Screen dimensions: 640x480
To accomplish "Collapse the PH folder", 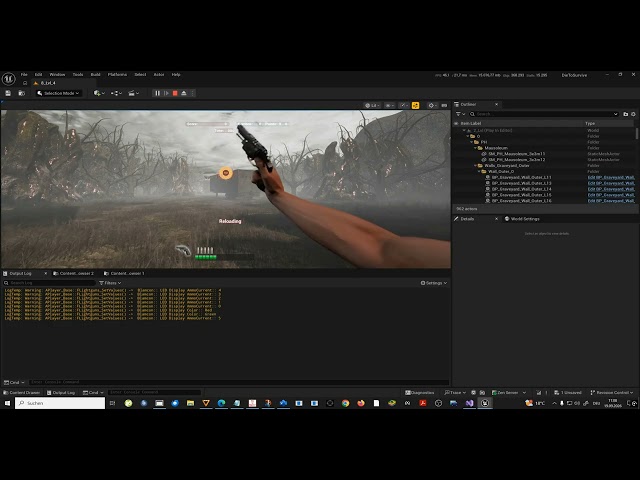I will (472, 142).
